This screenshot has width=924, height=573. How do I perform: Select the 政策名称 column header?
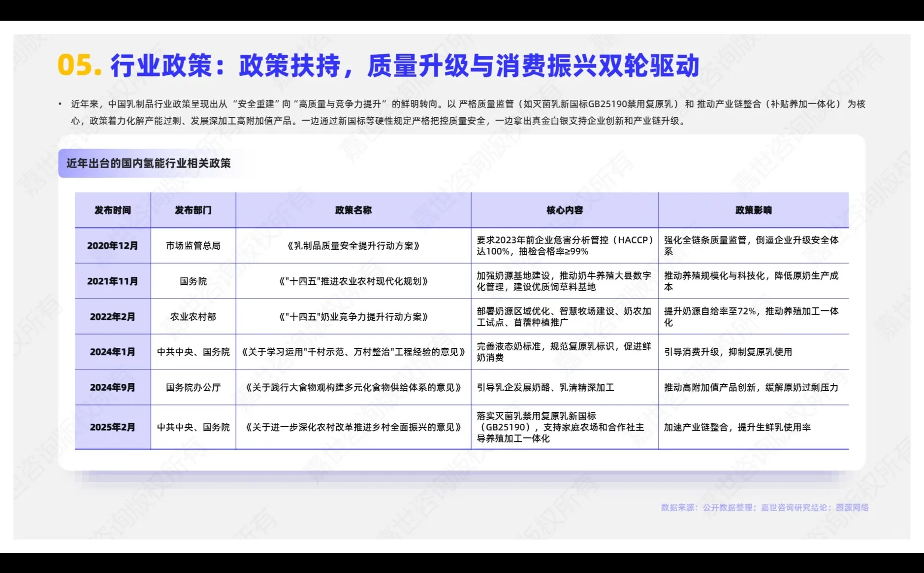pyautogui.click(x=353, y=209)
